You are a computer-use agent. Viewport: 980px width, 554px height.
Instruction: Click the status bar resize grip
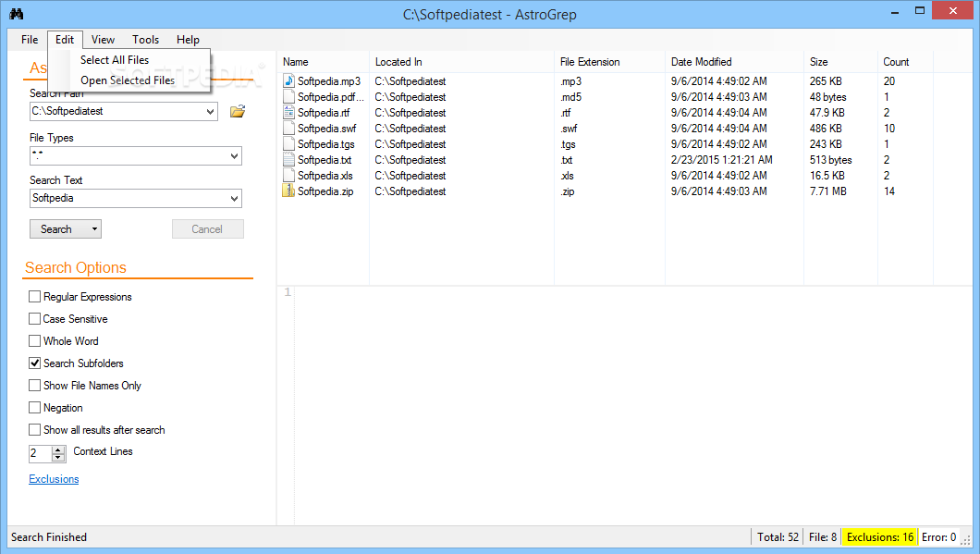[965, 539]
